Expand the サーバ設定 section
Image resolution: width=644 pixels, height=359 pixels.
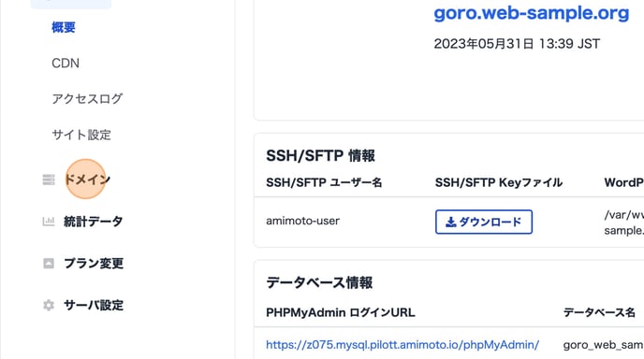pyautogui.click(x=94, y=306)
